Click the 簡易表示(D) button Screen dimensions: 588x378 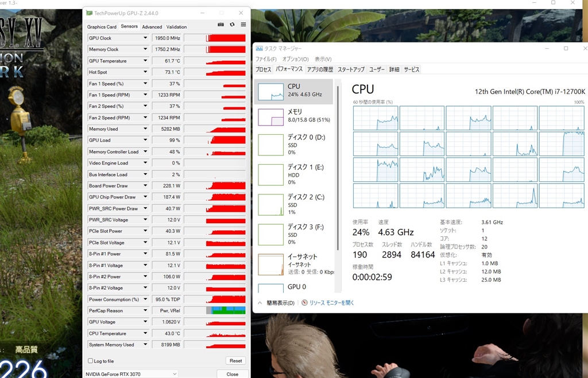click(280, 303)
